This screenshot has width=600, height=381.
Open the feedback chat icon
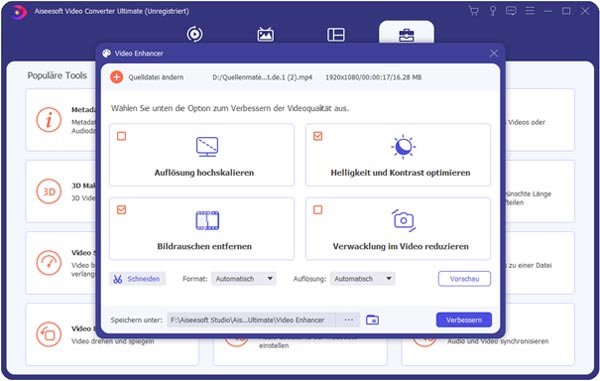[x=511, y=11]
